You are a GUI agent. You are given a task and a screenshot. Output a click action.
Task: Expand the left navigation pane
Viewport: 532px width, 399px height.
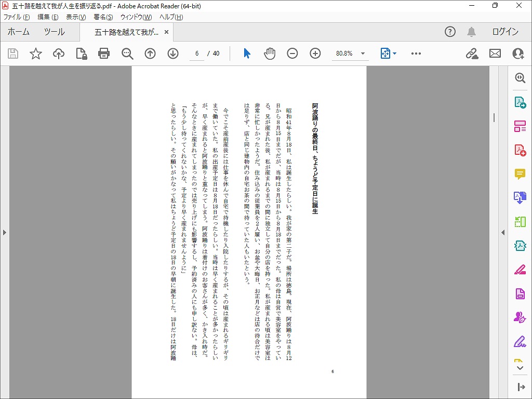click(5, 232)
